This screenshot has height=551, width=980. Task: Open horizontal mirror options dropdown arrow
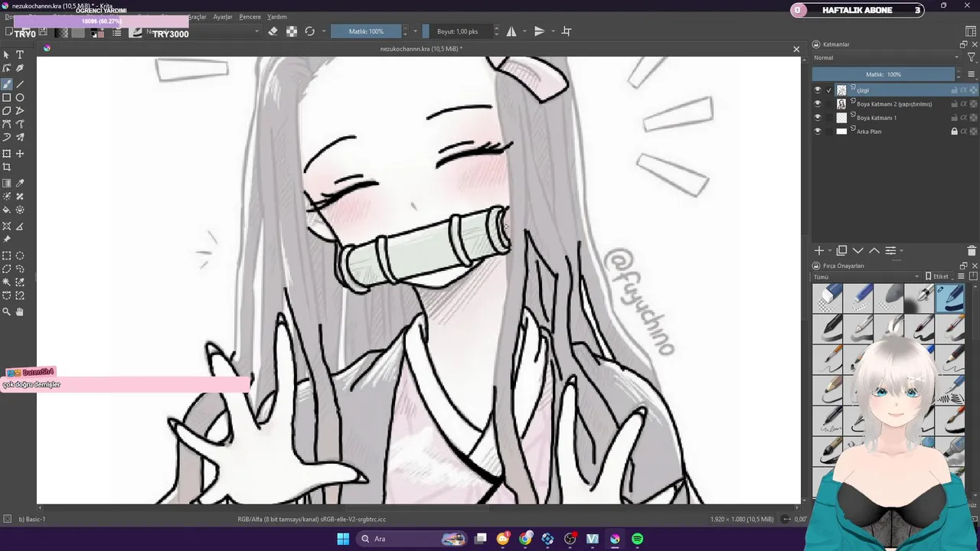(x=524, y=31)
